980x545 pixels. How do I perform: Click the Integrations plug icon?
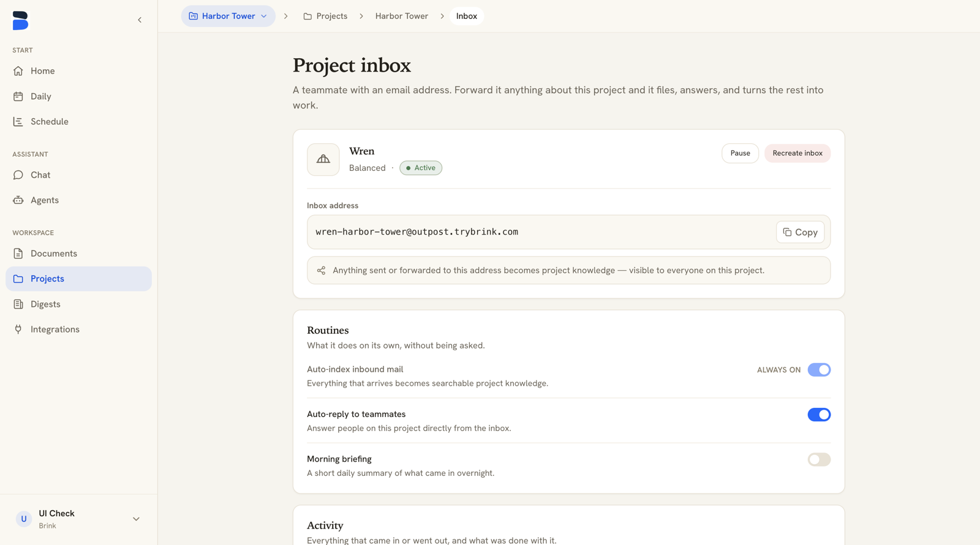[18, 329]
